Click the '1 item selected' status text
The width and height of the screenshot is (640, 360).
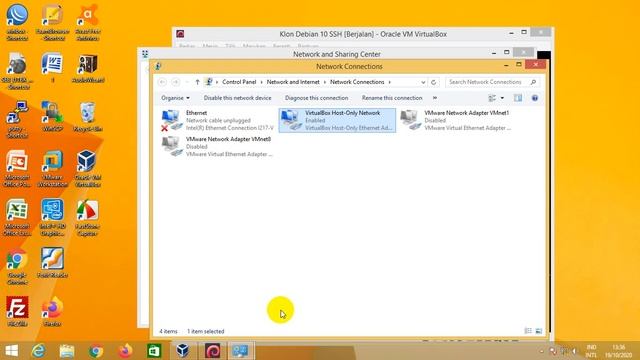205,331
